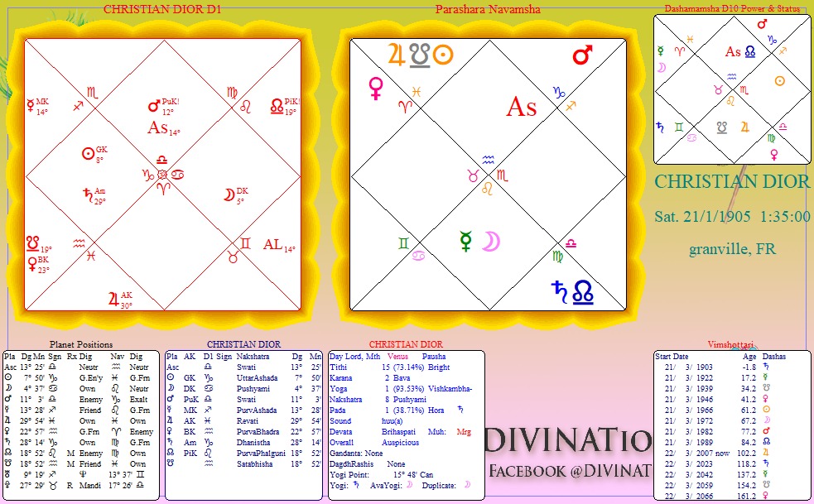Select Vimshottari row starting 21/3/1946
Viewport: 814px width, 504px height.
pos(717,399)
